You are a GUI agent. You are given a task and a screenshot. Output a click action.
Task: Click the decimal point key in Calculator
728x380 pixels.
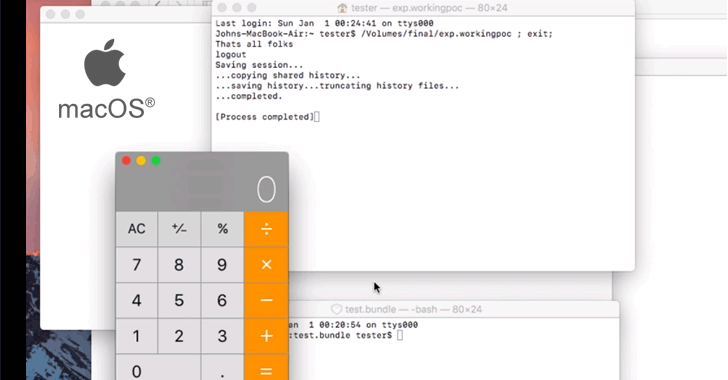pyautogui.click(x=222, y=368)
